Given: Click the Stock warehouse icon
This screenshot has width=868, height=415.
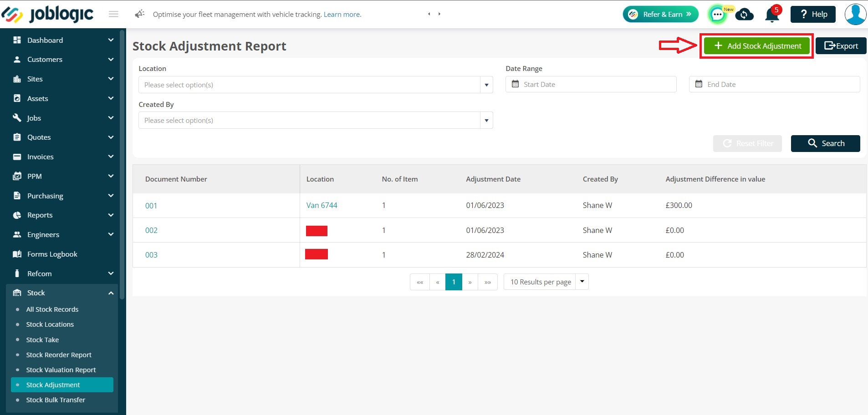Looking at the screenshot, I should [x=17, y=293].
